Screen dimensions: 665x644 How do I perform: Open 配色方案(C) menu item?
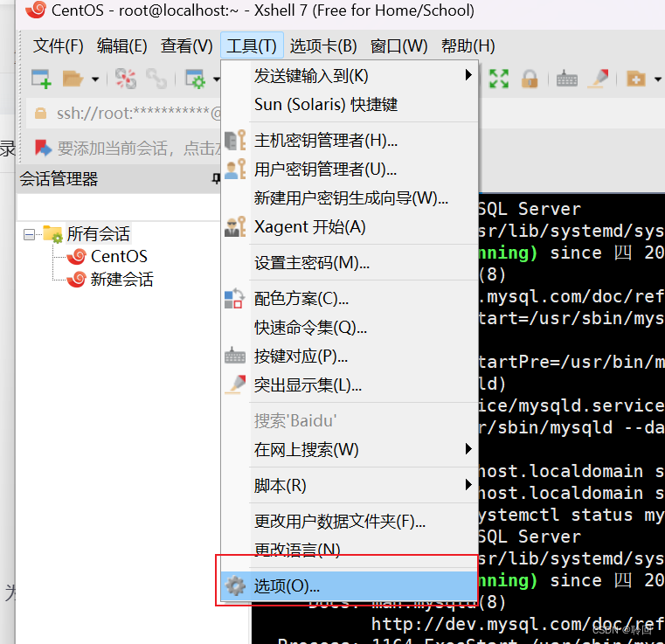coord(350,299)
